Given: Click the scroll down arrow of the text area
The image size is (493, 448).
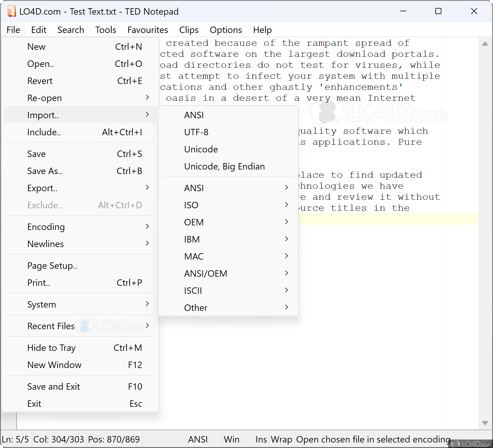Looking at the screenshot, I should pos(485,423).
